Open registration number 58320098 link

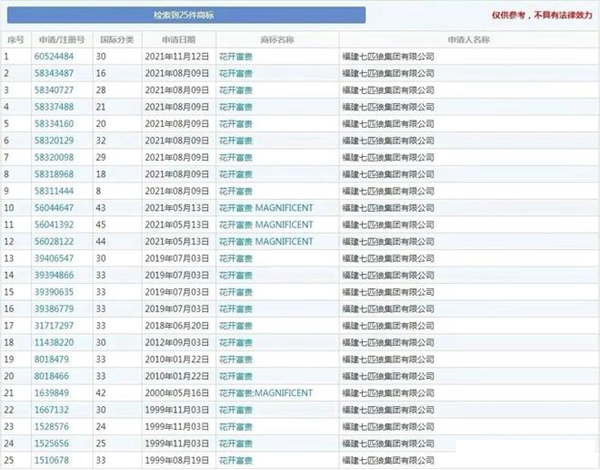click(x=54, y=158)
